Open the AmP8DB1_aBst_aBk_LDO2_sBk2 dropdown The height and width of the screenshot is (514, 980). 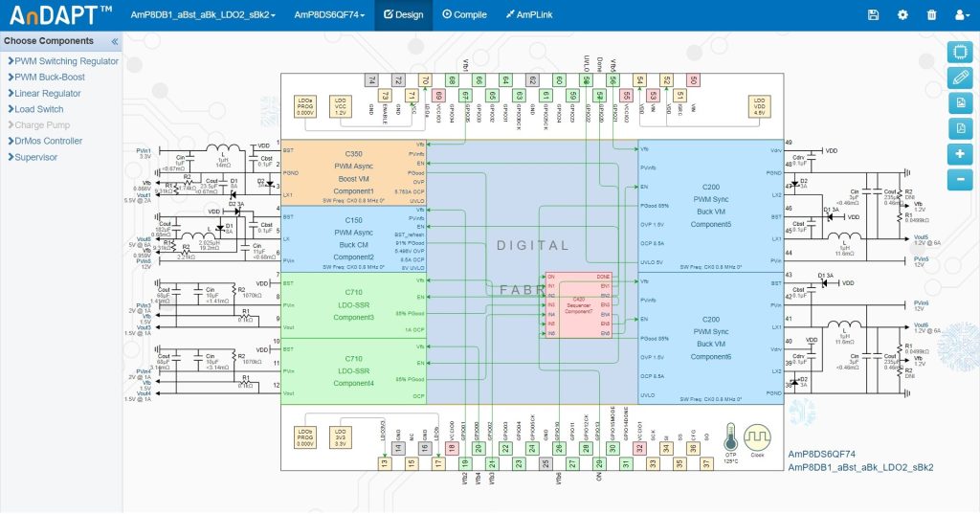pyautogui.click(x=203, y=15)
